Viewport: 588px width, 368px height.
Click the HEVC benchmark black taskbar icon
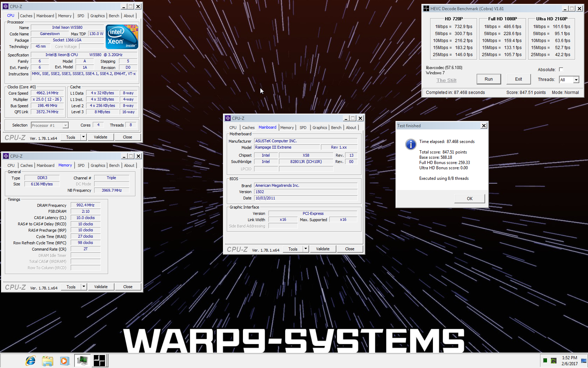tap(99, 361)
